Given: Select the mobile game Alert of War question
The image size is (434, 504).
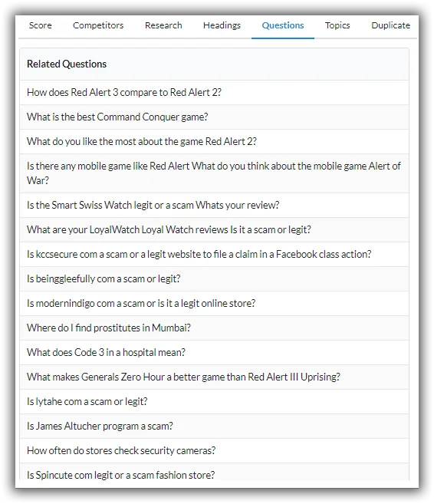Looking at the screenshot, I should pos(214,173).
